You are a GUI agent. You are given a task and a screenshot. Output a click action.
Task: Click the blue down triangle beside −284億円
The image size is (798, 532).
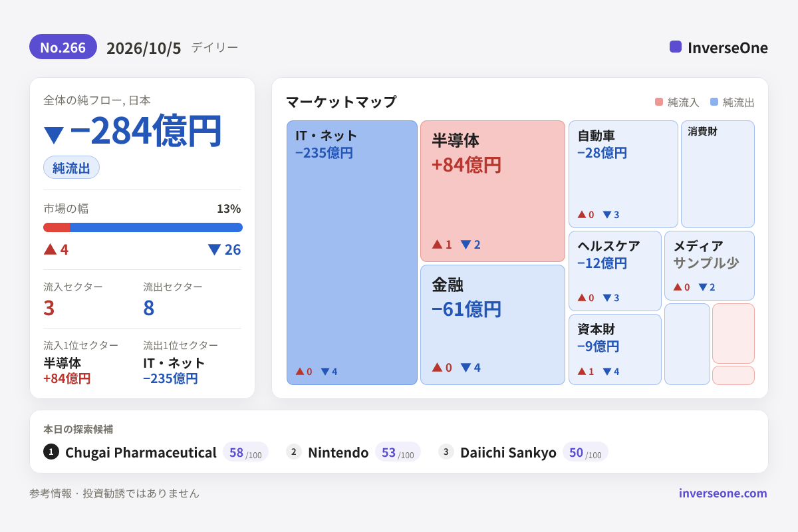pyautogui.click(x=53, y=134)
